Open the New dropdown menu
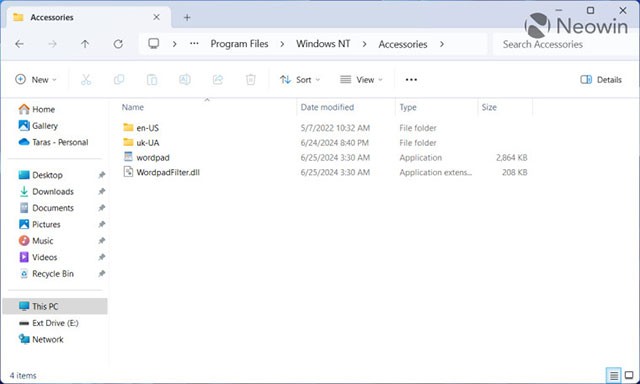640x384 pixels. click(x=36, y=80)
